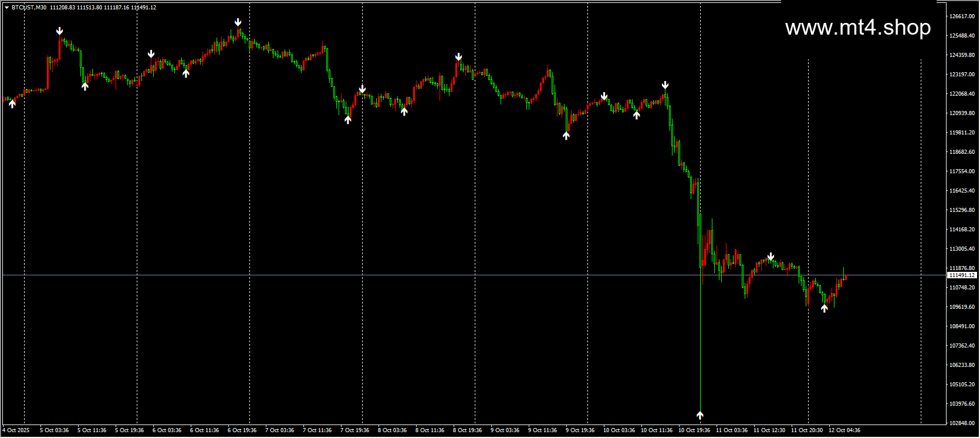
Task: Click time axis label 9 Oct 11:36
Action: [543, 430]
